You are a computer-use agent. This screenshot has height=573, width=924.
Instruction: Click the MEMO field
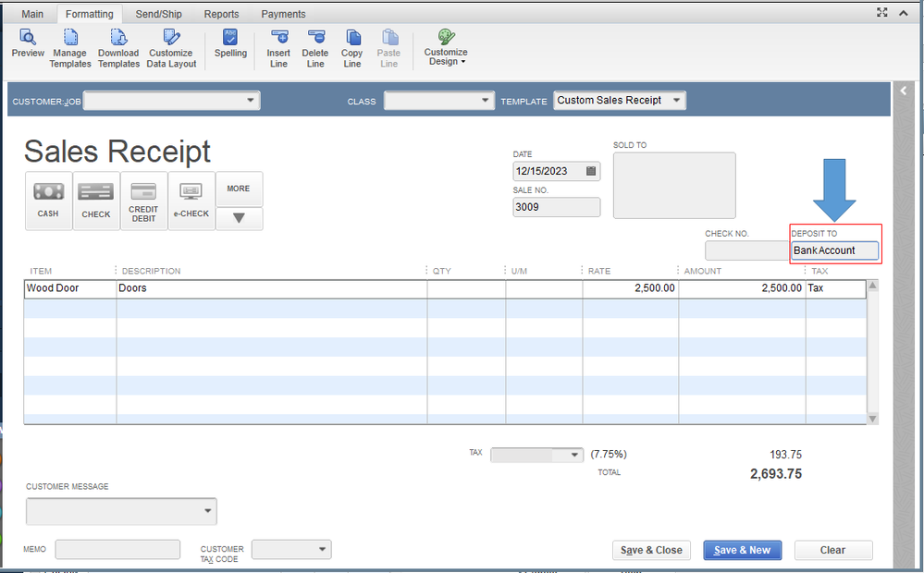pyautogui.click(x=117, y=550)
